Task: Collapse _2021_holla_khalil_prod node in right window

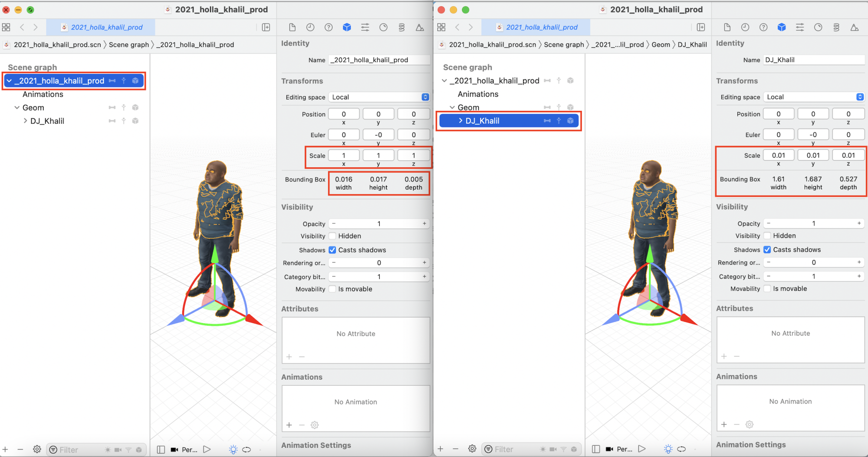Action: (444, 81)
